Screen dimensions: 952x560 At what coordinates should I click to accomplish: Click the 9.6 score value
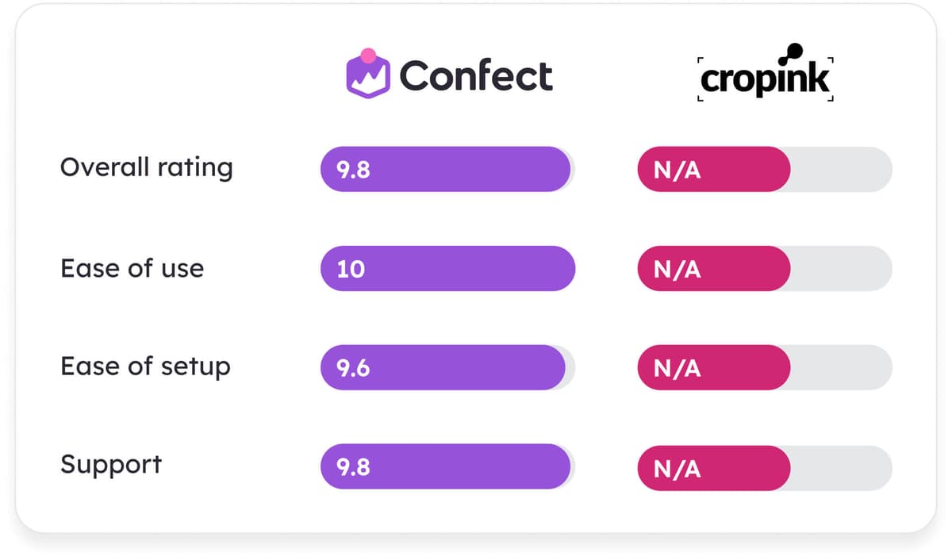tap(353, 368)
